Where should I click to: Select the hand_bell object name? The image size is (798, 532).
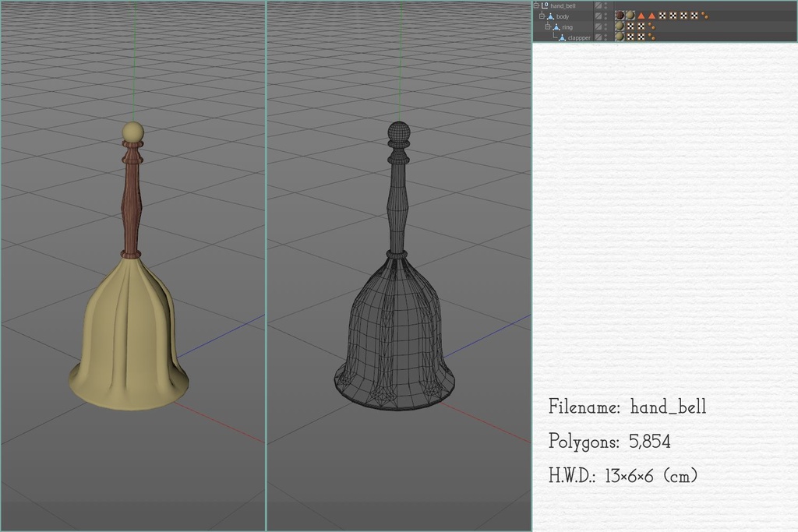[x=563, y=5]
